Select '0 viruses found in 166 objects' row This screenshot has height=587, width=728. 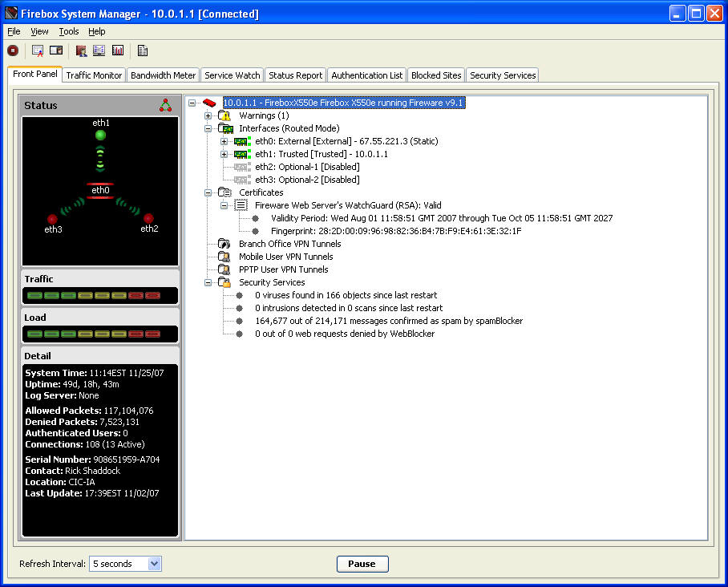(346, 295)
